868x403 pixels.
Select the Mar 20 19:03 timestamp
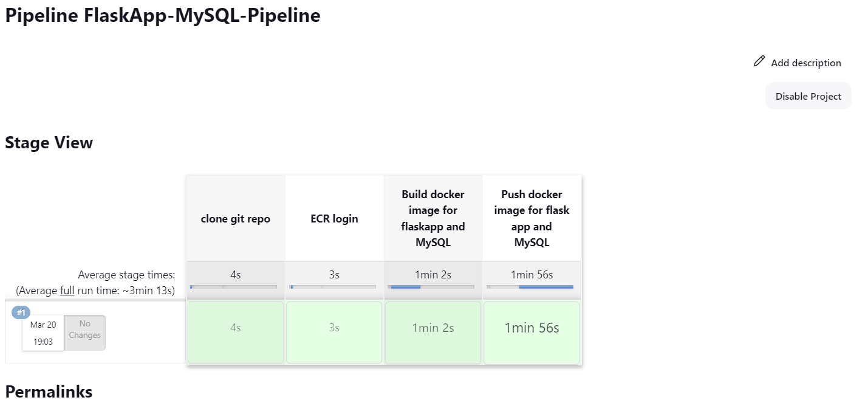[x=43, y=332]
